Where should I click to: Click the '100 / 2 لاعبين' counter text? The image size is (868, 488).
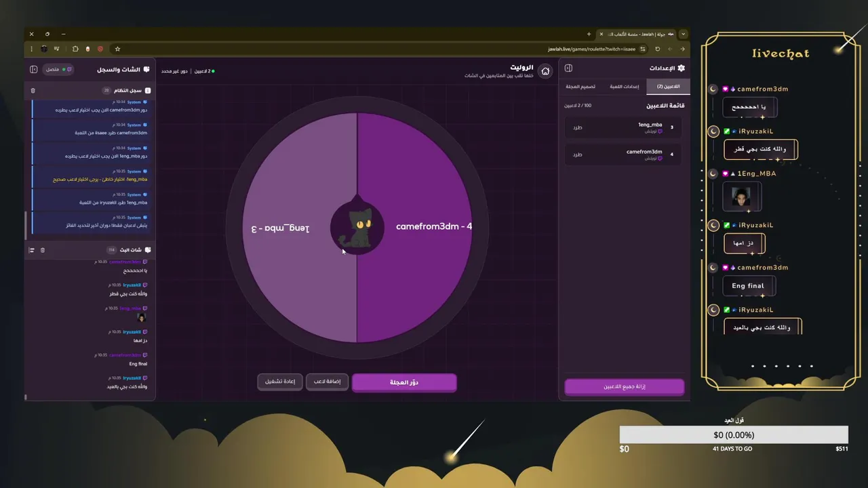[x=578, y=106]
